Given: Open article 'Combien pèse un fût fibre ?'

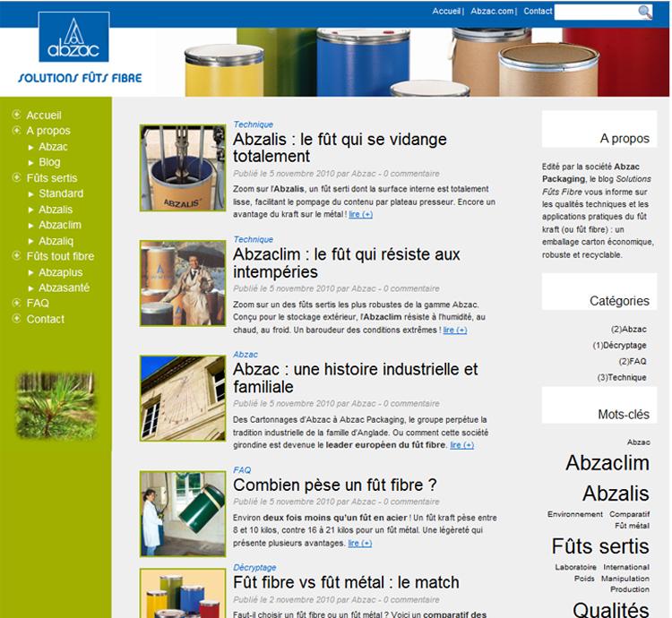Looking at the screenshot, I should pyautogui.click(x=335, y=485).
